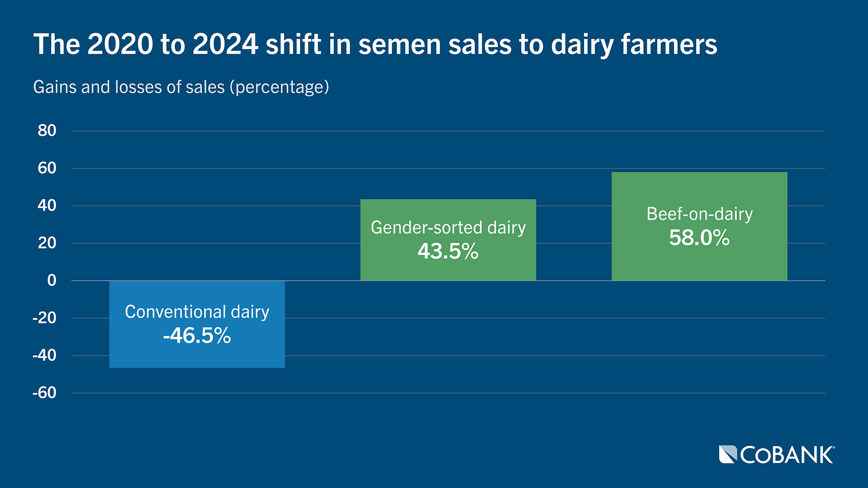Select the 20 axis tick label
Image resolution: width=868 pixels, height=488 pixels.
pyautogui.click(x=47, y=243)
